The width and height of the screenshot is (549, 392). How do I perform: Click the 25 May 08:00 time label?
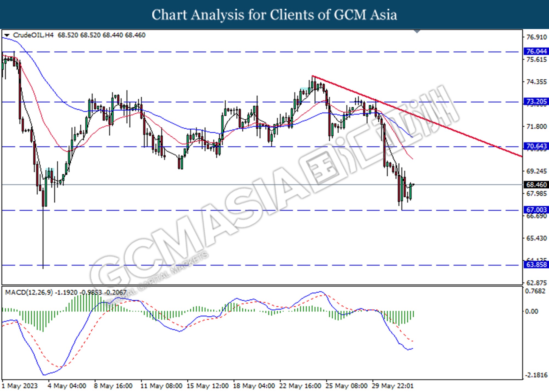[x=347, y=386]
